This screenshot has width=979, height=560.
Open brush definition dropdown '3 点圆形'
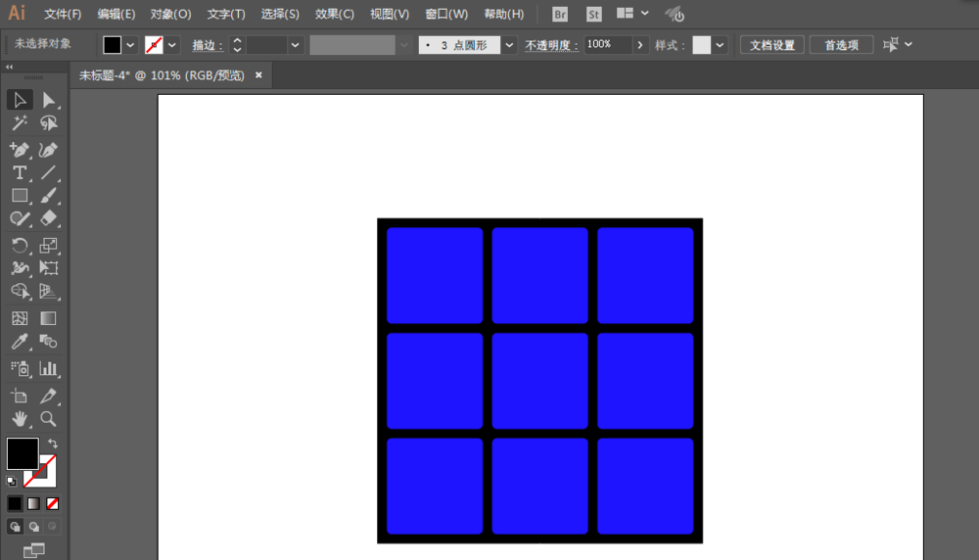509,45
